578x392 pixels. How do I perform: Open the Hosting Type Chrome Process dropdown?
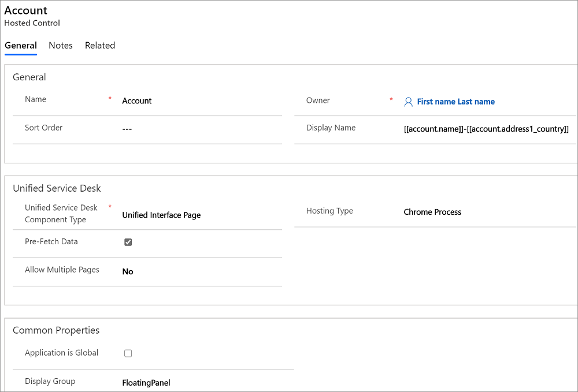click(432, 212)
